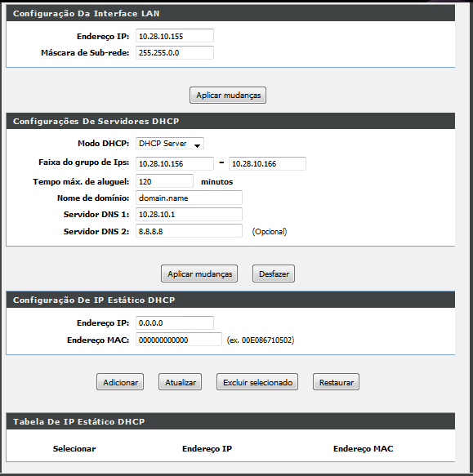Click the DHCP range start IP field
Image resolution: width=473 pixels, height=476 pixels.
tap(175, 163)
